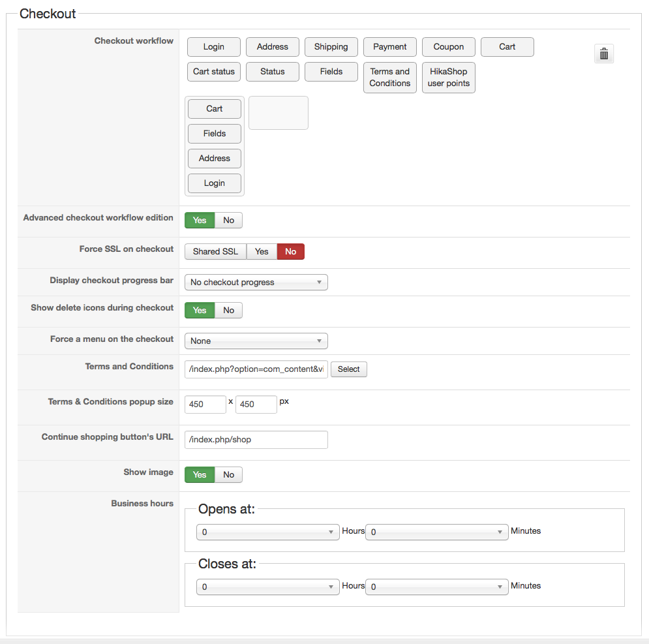Select Shared SSL option
The image size is (649, 644).
(215, 252)
